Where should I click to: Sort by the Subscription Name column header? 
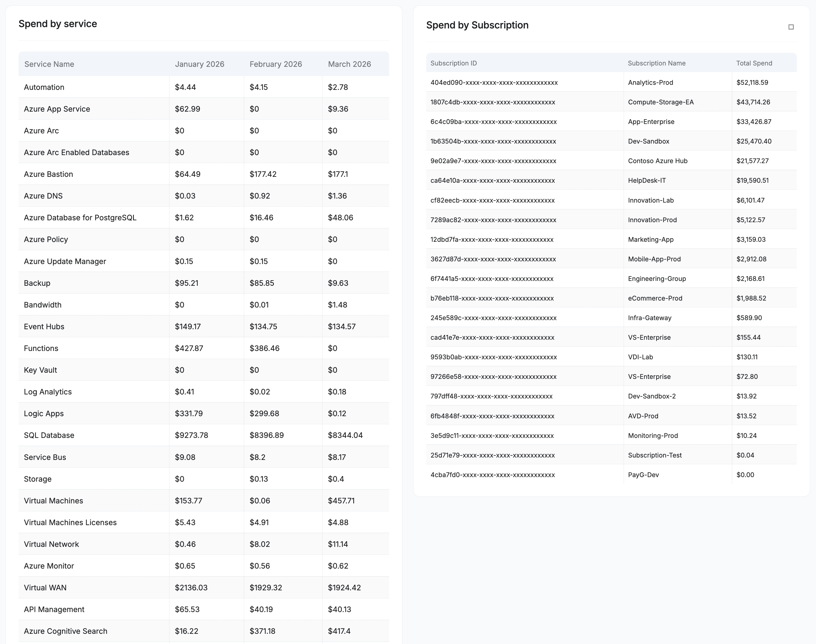[657, 63]
